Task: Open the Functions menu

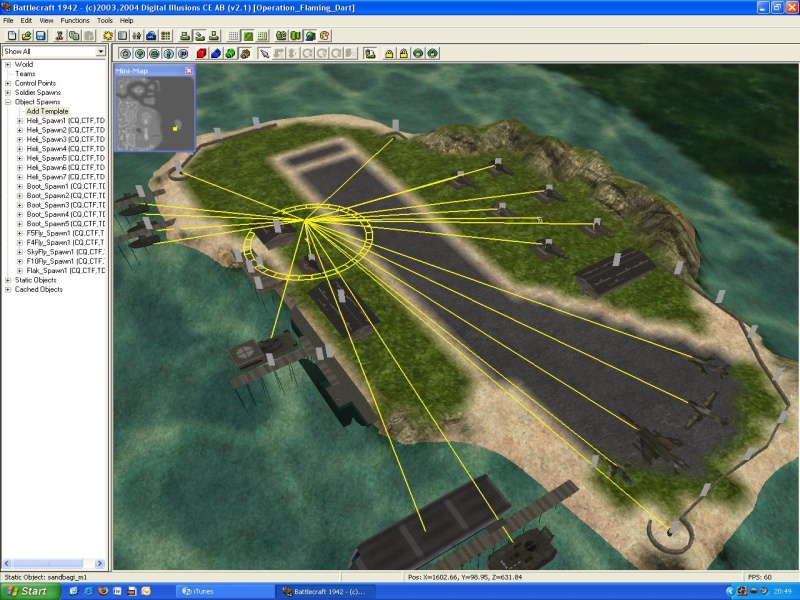Action: (x=75, y=20)
